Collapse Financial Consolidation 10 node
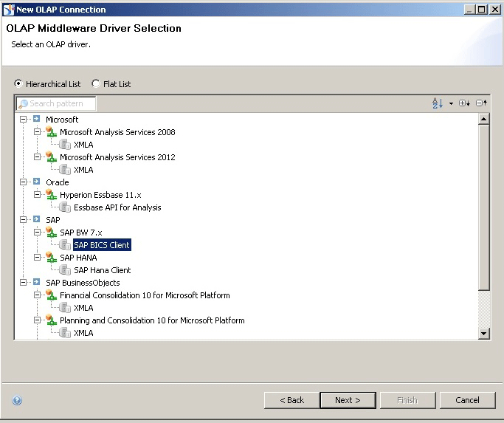 [x=38, y=295]
